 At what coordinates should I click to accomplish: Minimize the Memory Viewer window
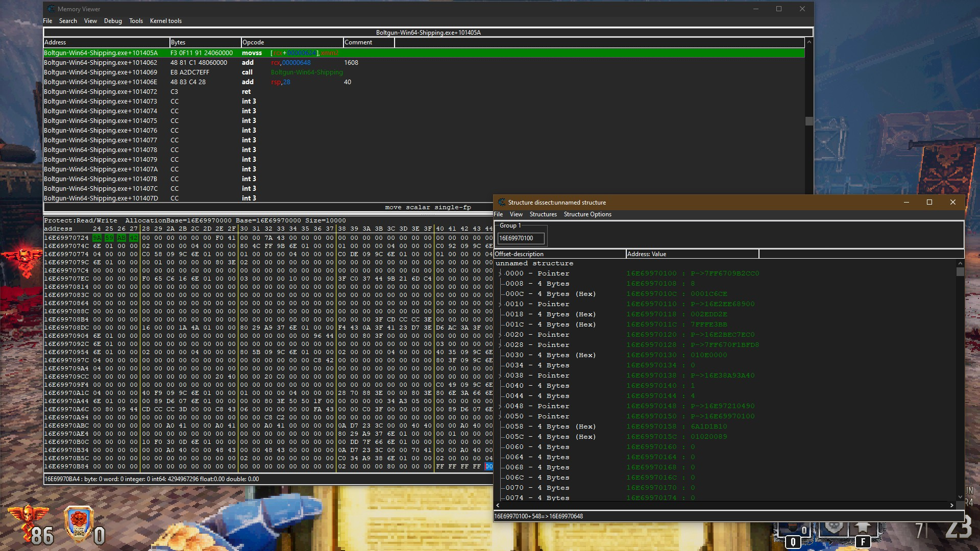tap(755, 9)
